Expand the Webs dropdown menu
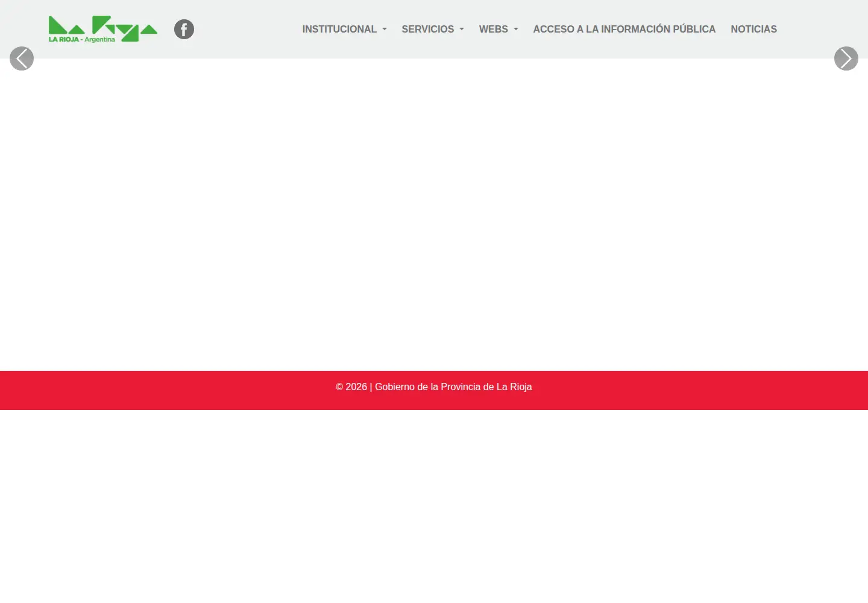The image size is (868, 603). click(x=498, y=29)
